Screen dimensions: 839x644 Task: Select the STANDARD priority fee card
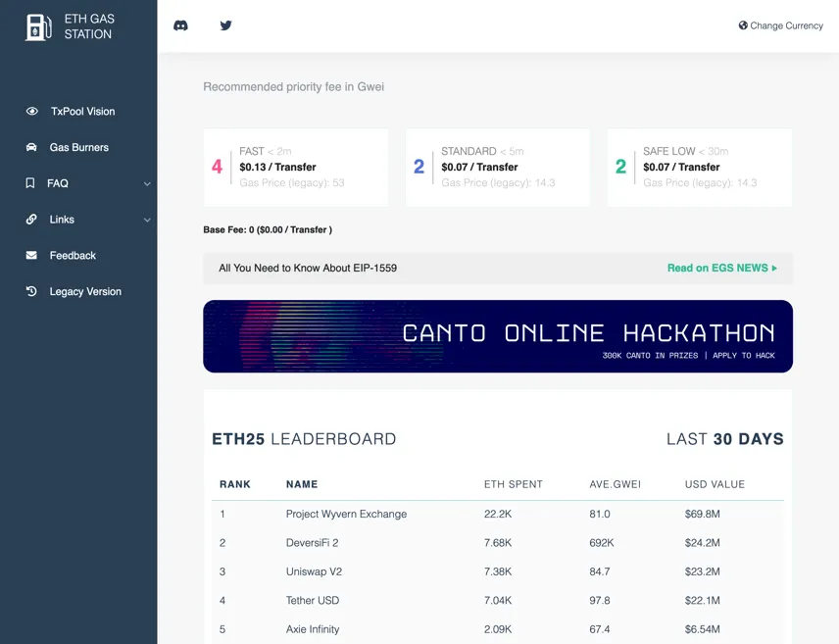click(x=498, y=167)
